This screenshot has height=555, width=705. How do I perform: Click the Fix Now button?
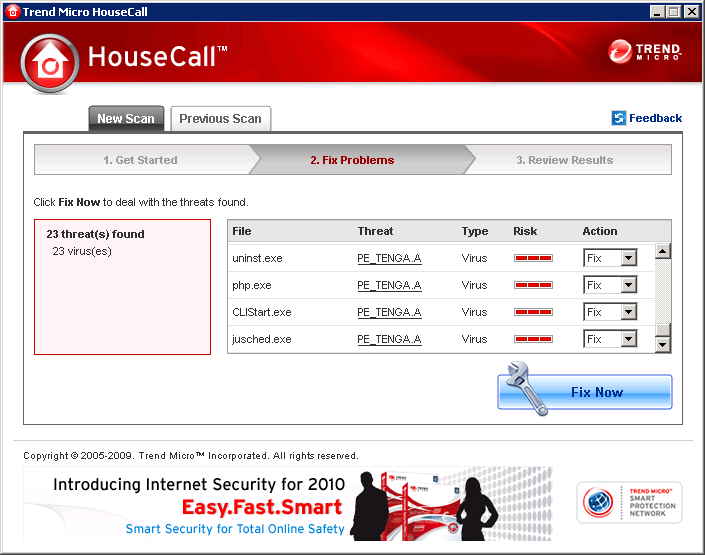(585, 392)
